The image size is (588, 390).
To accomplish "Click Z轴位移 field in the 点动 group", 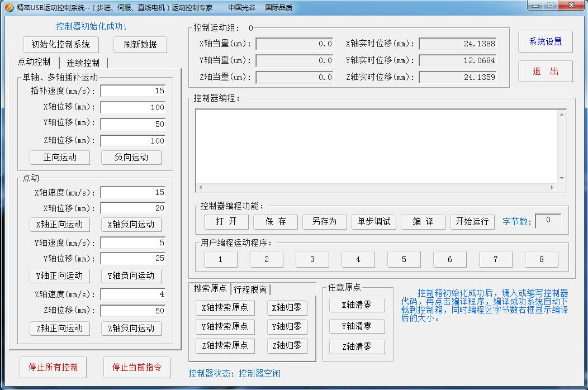I will click(133, 311).
